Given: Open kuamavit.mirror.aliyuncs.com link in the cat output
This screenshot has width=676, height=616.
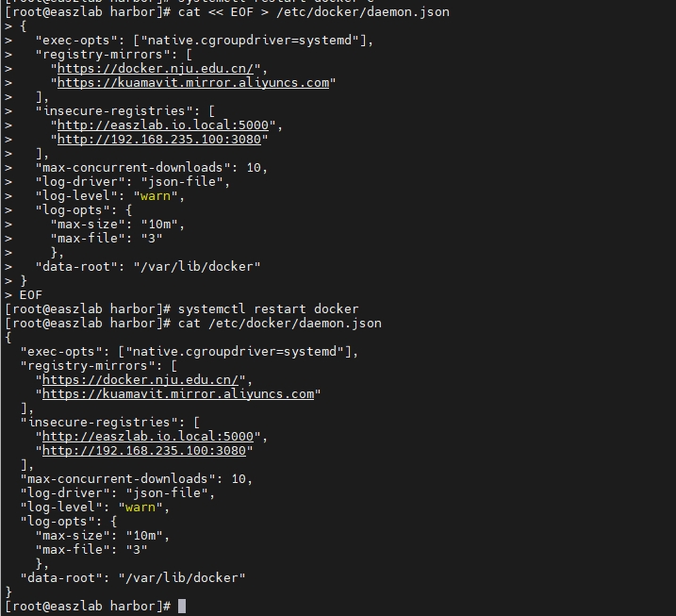Looking at the screenshot, I should (177, 394).
